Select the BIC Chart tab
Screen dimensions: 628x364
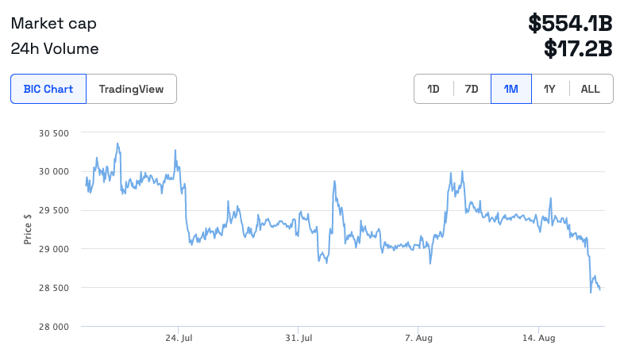pos(48,89)
